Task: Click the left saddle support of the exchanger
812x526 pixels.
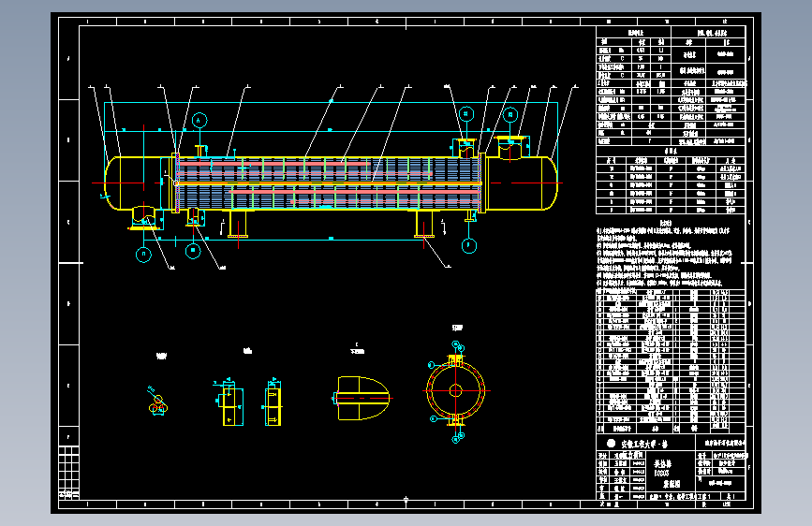Action: (x=238, y=224)
